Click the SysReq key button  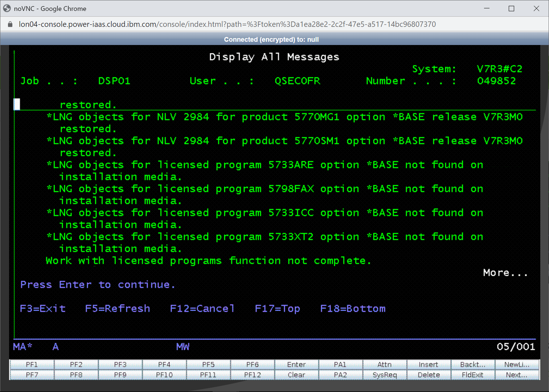point(385,375)
